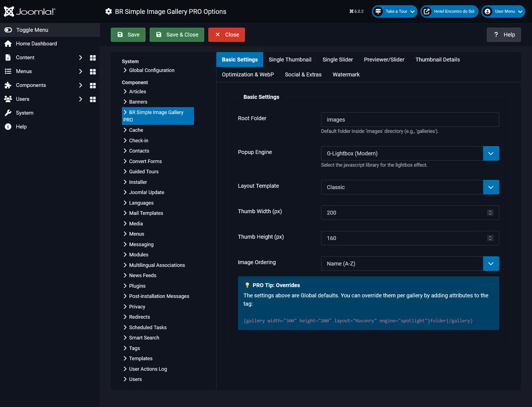Open Convert Forms options
This screenshot has height=407, width=532.
(x=143, y=161)
